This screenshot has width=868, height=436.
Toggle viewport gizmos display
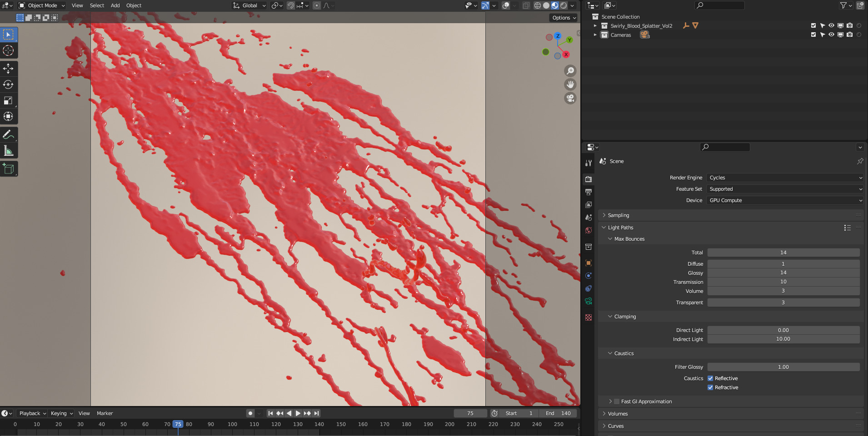(485, 5)
